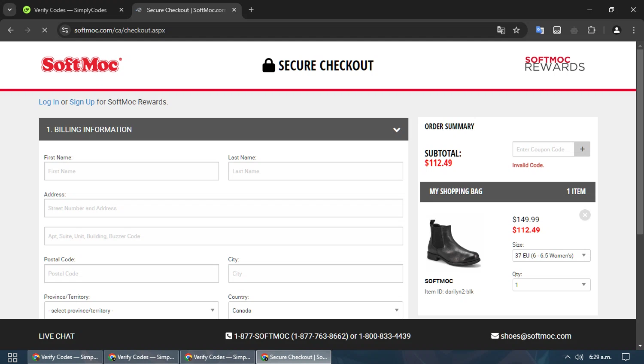Open the Province/Territory dropdown

(x=131, y=310)
